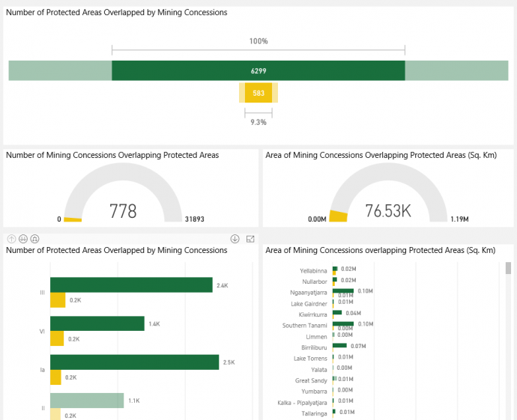Select the dark green category Ia bar
Screen dimensions: 517x420
134,362
